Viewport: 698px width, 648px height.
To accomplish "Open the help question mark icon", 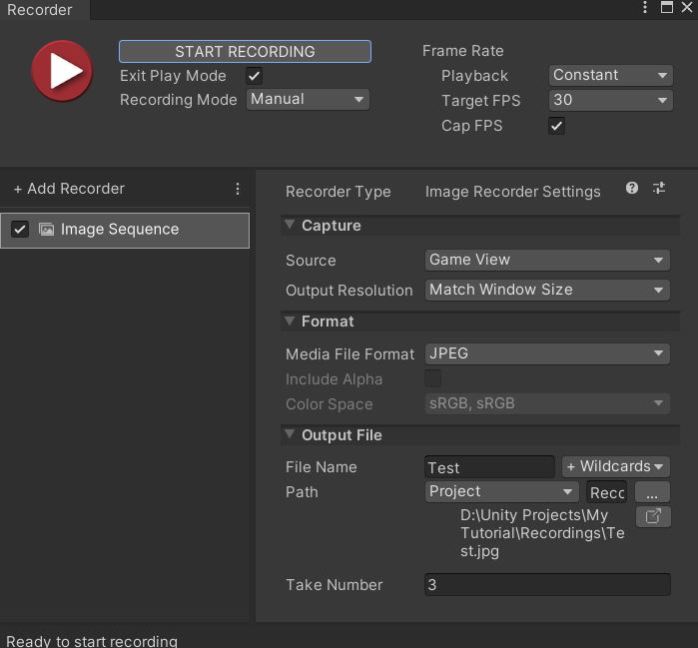I will point(632,188).
